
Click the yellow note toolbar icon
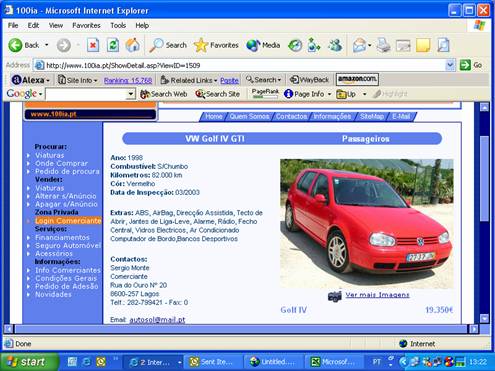[423, 45]
